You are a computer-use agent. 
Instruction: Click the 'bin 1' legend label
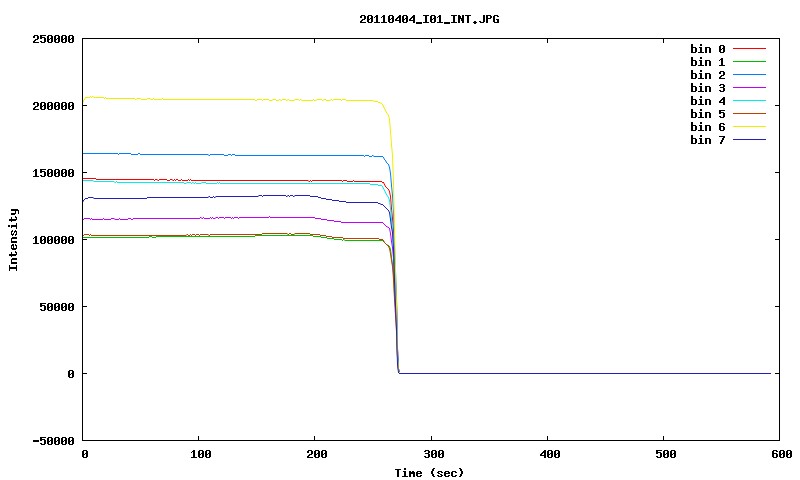click(x=708, y=62)
